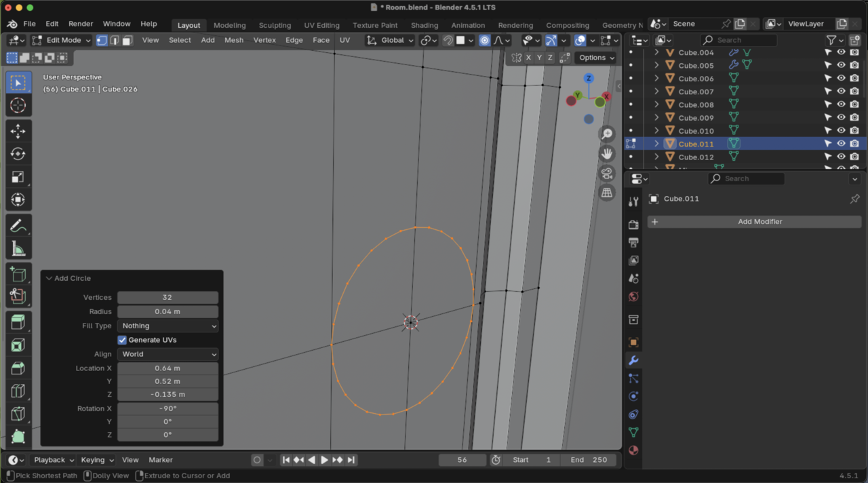Pick the Annotate pencil tool
The width and height of the screenshot is (868, 483).
pyautogui.click(x=18, y=225)
